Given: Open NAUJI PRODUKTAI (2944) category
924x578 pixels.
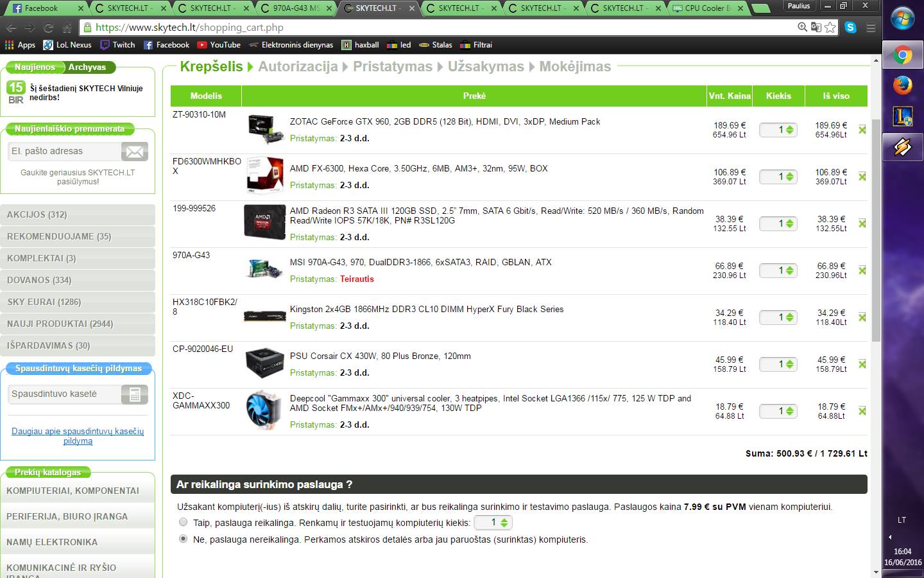Looking at the screenshot, I should (x=78, y=324).
